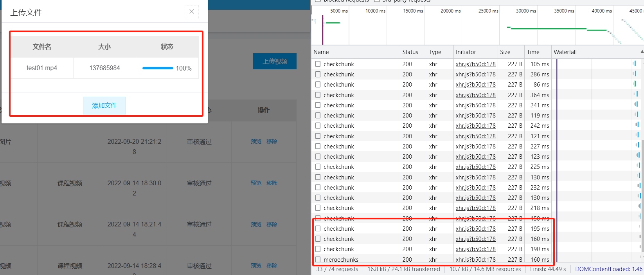Click request icon of mergechunks row

318,259
